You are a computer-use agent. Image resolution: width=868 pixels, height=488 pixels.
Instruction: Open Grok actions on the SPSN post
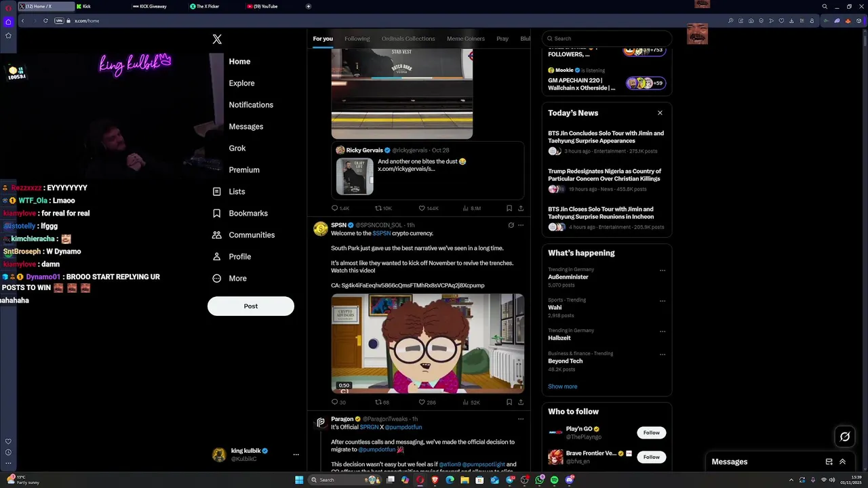511,225
